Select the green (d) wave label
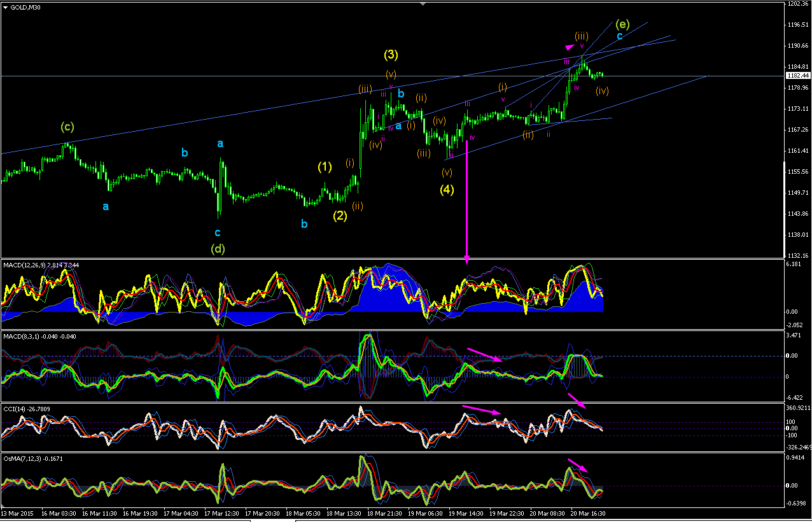Image resolution: width=812 pixels, height=522 pixels. [x=218, y=248]
